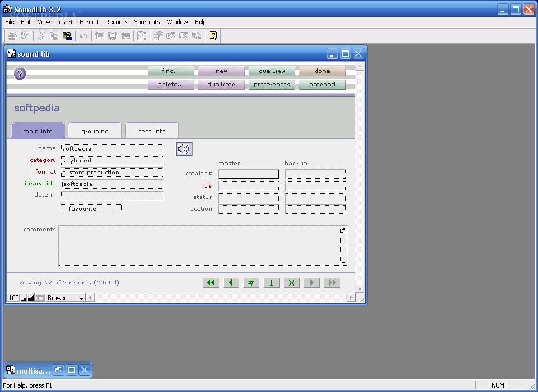The image size is (538, 392).
Task: Click the green 1 navigation button
Action: click(x=271, y=283)
